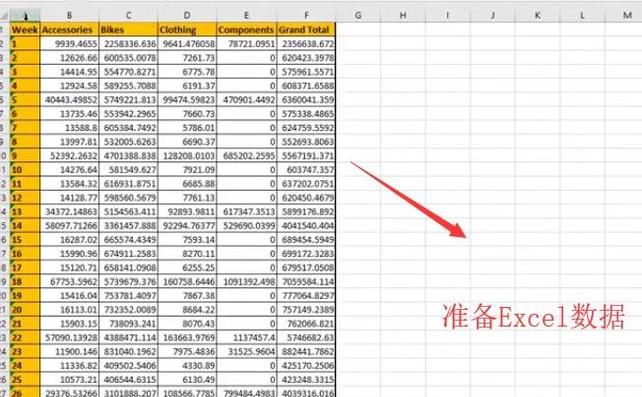Select column D header
The image size is (642, 397).
pos(187,16)
